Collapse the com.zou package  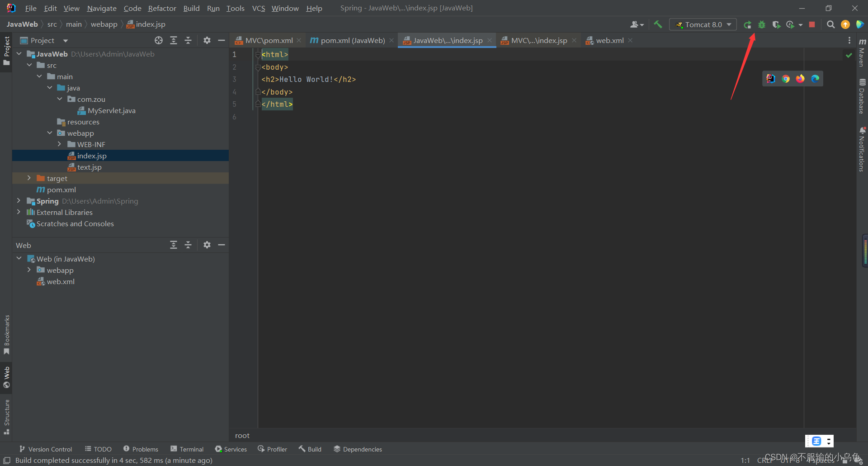(x=60, y=99)
